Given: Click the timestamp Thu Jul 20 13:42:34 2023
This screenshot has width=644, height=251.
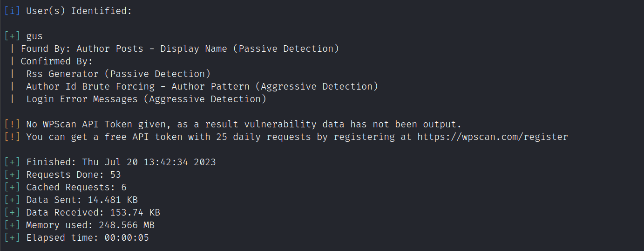Looking at the screenshot, I should (149, 162).
